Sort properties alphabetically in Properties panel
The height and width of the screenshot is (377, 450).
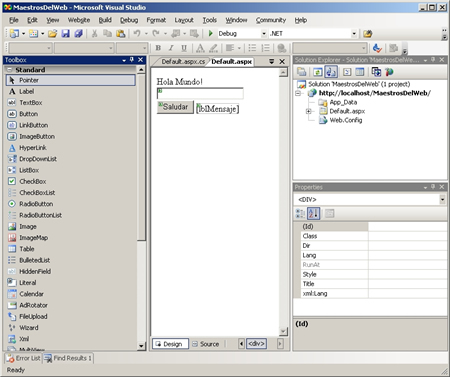pyautogui.click(x=313, y=213)
